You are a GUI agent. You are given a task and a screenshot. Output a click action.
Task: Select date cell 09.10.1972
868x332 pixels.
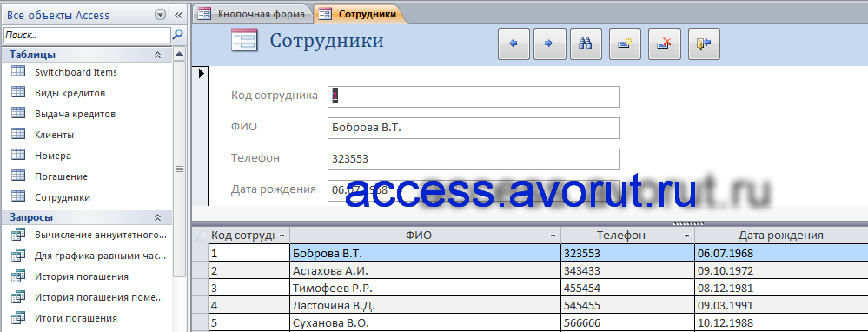781,271
